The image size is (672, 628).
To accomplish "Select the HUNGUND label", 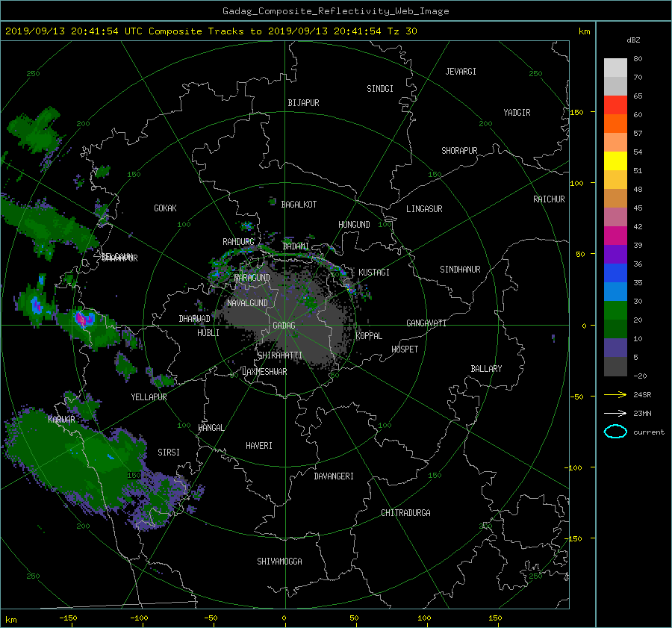I will tap(354, 225).
